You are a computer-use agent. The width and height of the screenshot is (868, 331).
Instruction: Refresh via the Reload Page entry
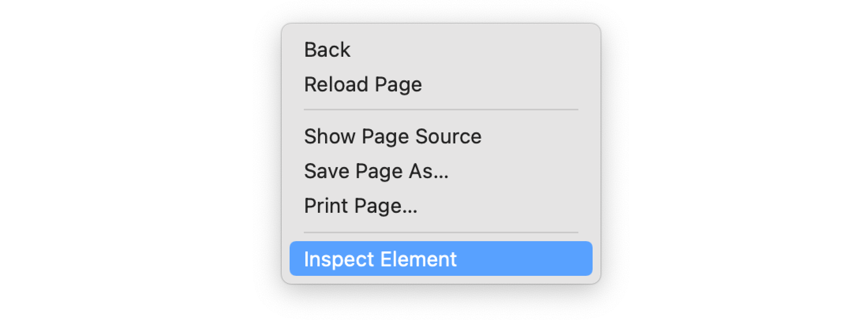(363, 84)
